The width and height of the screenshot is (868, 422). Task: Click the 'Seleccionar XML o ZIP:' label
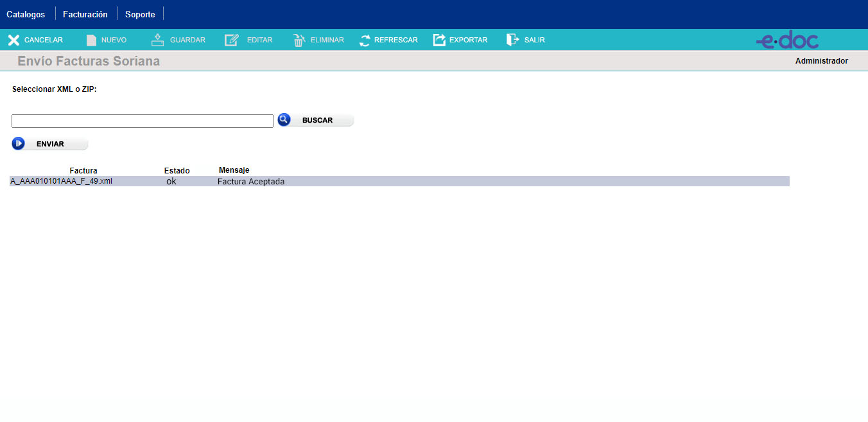tap(55, 89)
